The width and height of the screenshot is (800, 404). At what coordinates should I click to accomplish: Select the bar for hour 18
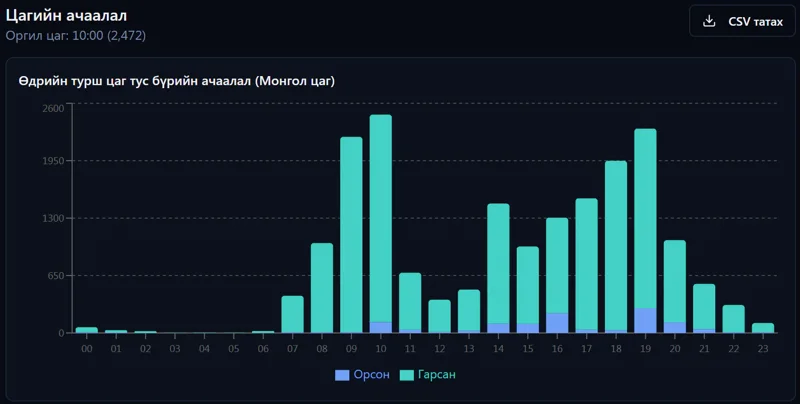tap(616, 247)
